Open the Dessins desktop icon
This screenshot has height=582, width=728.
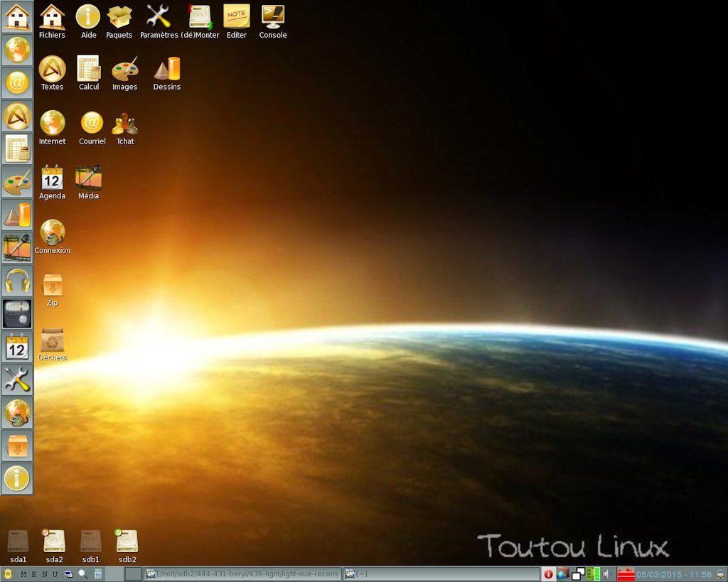pos(166,73)
